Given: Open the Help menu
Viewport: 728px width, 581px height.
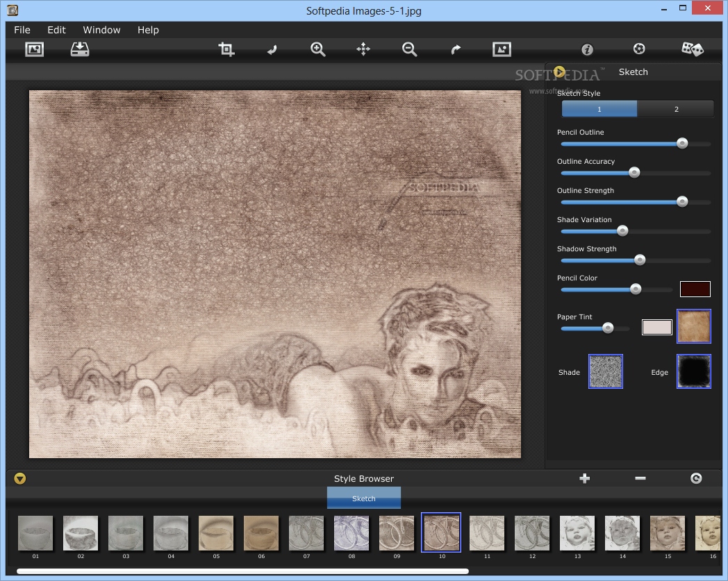Looking at the screenshot, I should click(148, 30).
